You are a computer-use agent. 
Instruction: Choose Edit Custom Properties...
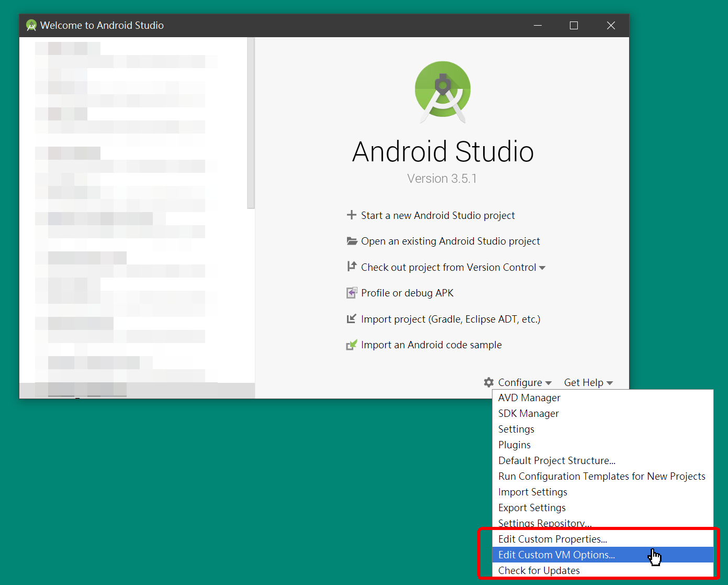[x=603, y=539]
